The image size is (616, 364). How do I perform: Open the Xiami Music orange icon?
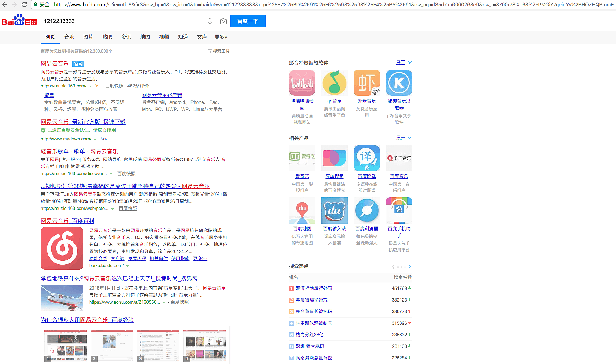[x=367, y=83]
